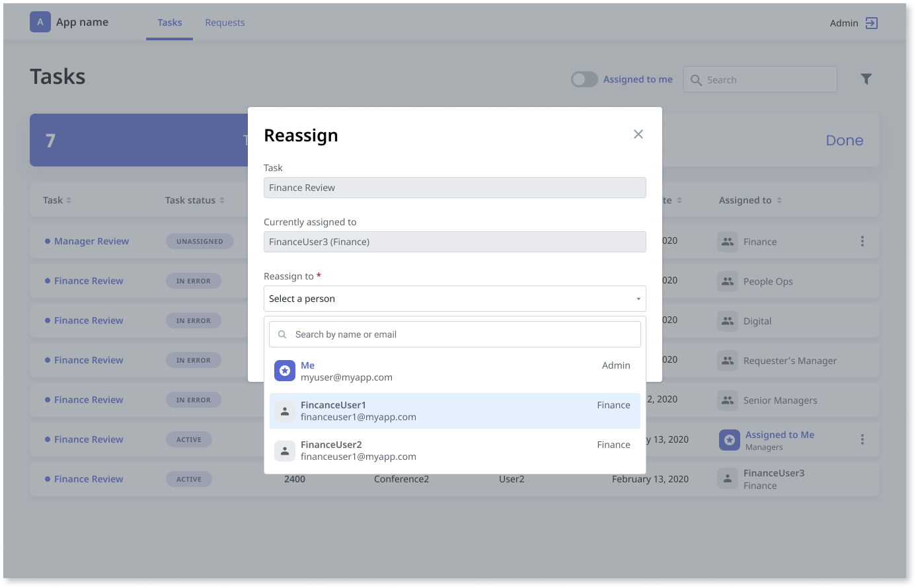Click the Finance group icon
The height and width of the screenshot is (588, 916).
[x=728, y=241]
